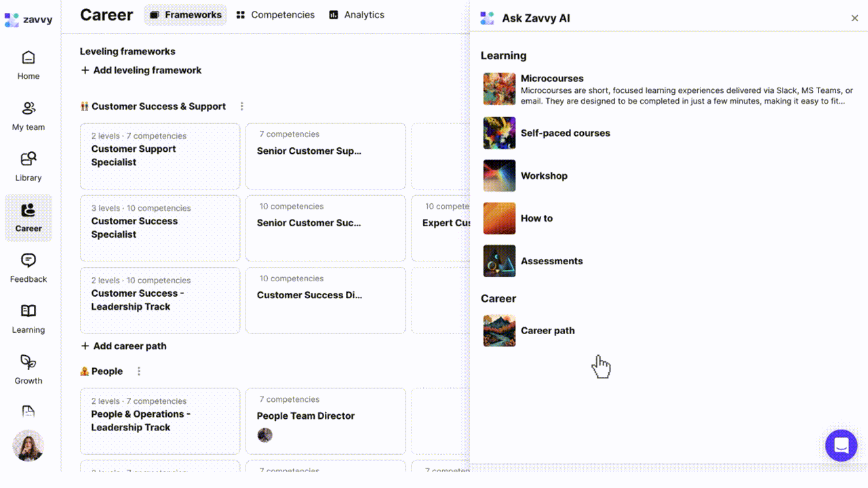Open the Customer Success Specialist card
Screen dimensions: 868x488
point(160,228)
